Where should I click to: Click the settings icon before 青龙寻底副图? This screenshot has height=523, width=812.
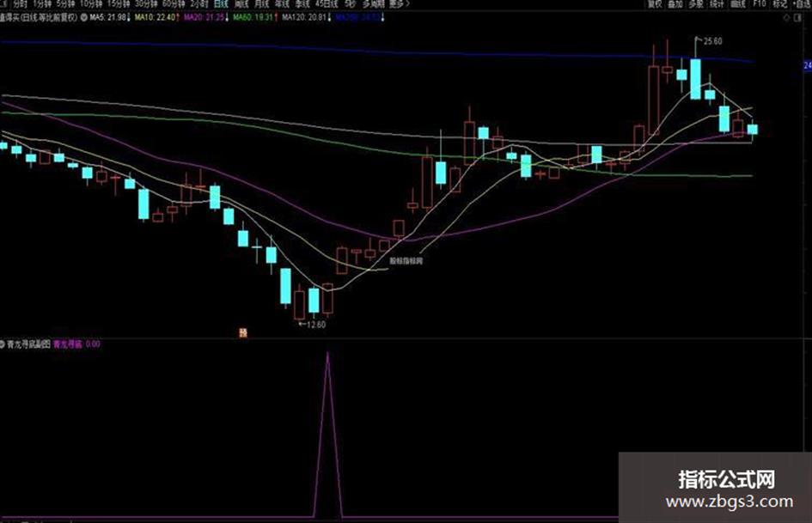2,344
